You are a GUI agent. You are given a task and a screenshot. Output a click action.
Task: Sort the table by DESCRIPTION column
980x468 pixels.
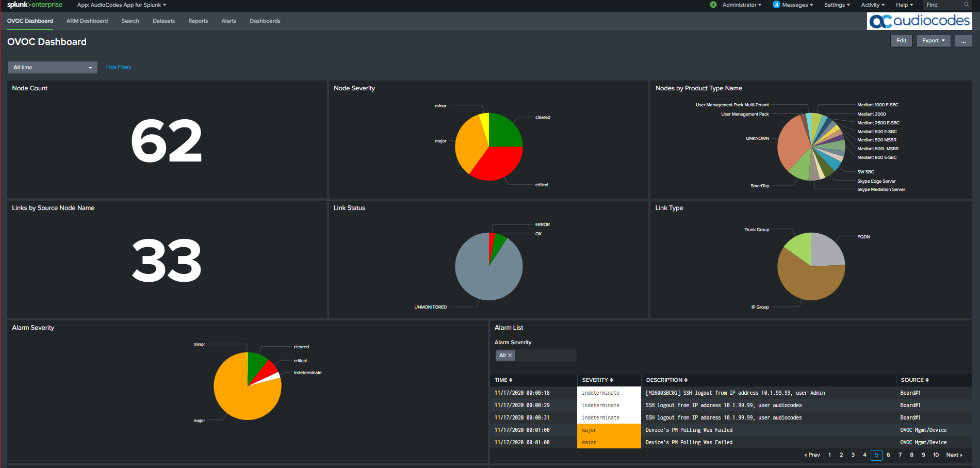pyautogui.click(x=666, y=380)
